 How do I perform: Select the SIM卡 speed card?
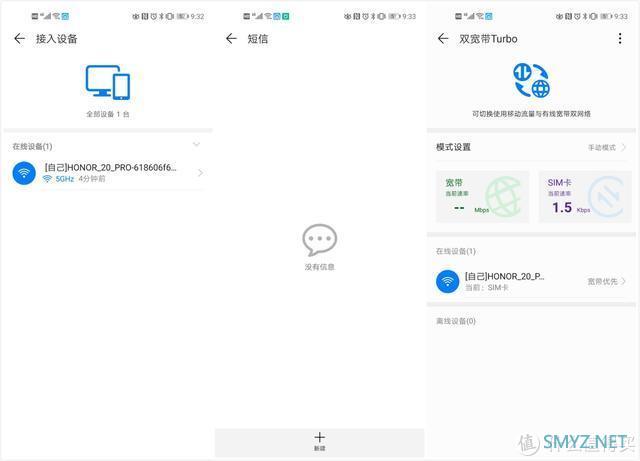585,197
